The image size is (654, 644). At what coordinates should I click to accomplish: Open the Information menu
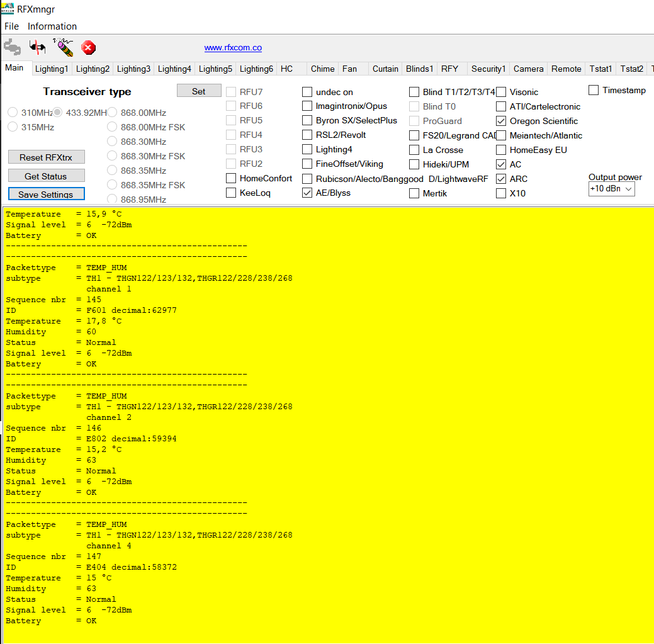click(x=52, y=26)
